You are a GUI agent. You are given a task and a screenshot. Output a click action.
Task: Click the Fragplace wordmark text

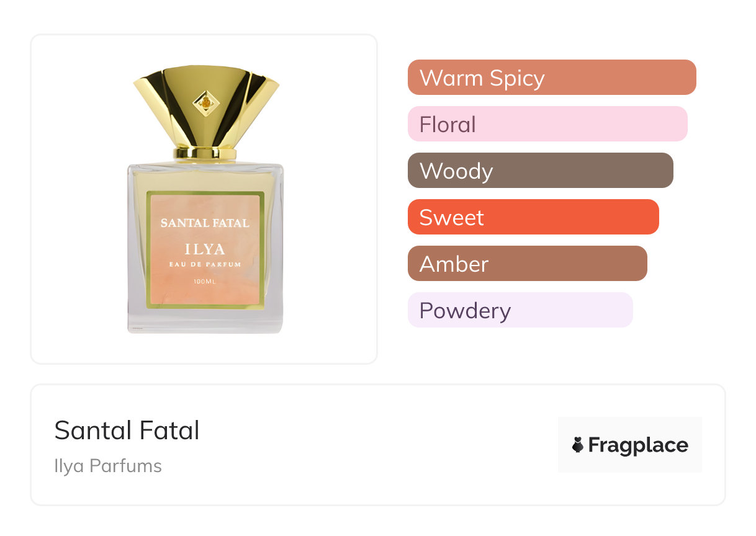(x=638, y=445)
